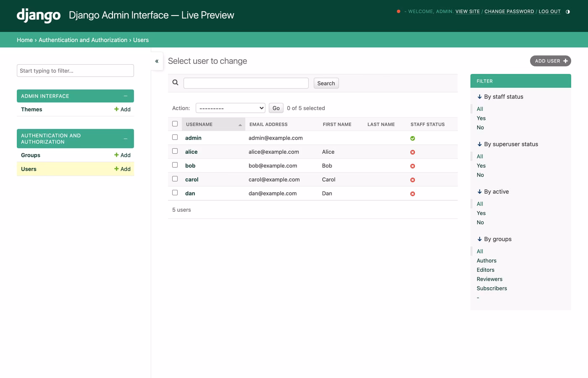This screenshot has height=378, width=588.
Task: Click the green staff status icon for admin
Action: (412, 138)
